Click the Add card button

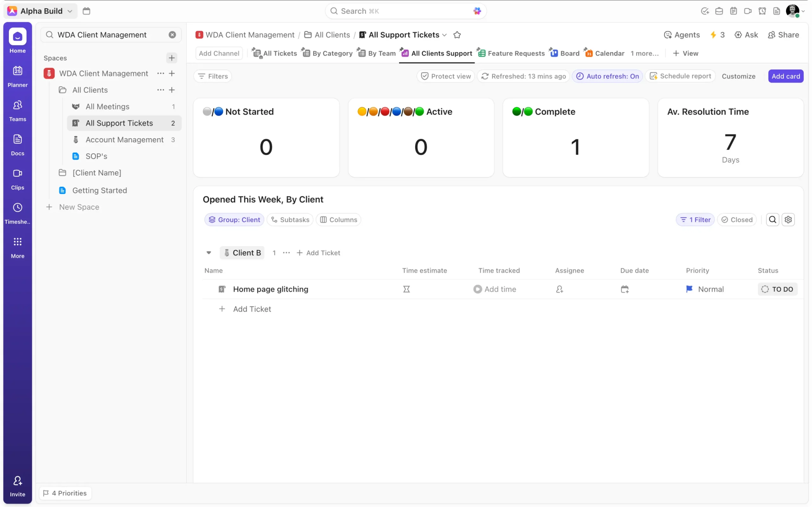pos(785,76)
